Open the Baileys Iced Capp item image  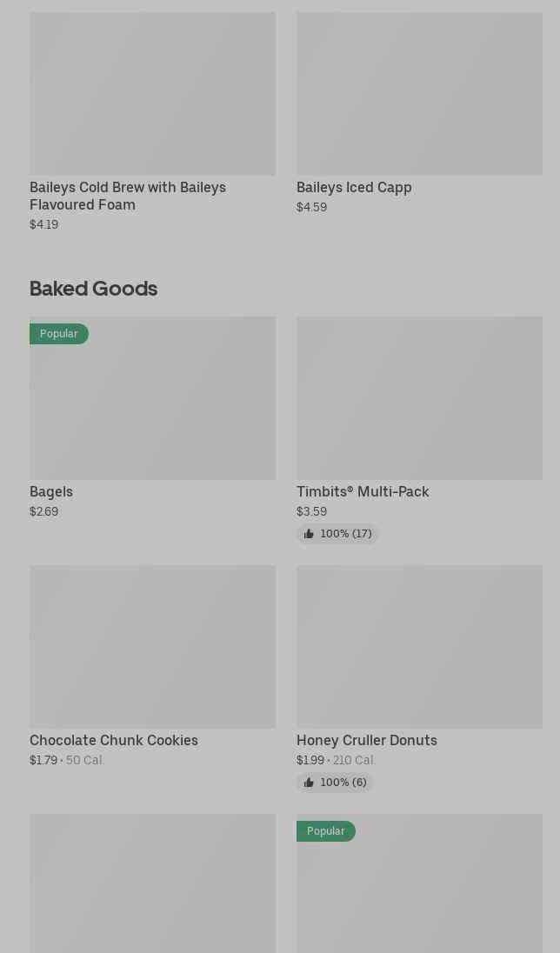click(419, 93)
